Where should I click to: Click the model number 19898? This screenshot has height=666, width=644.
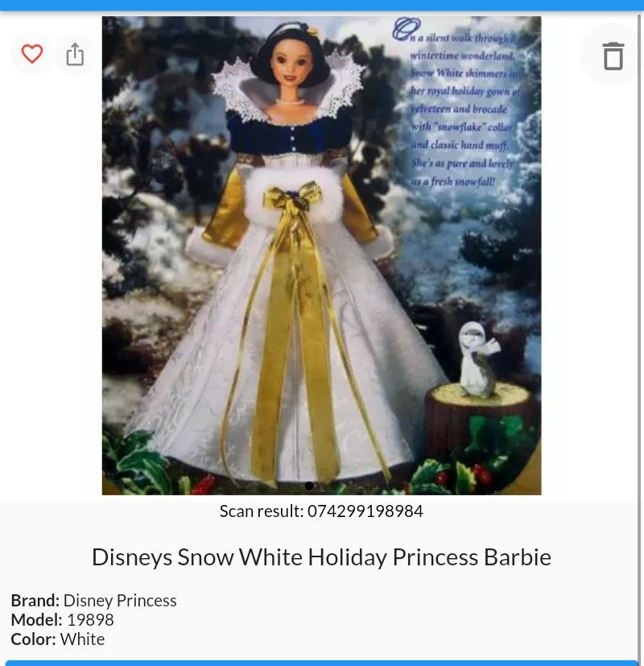coord(90,620)
